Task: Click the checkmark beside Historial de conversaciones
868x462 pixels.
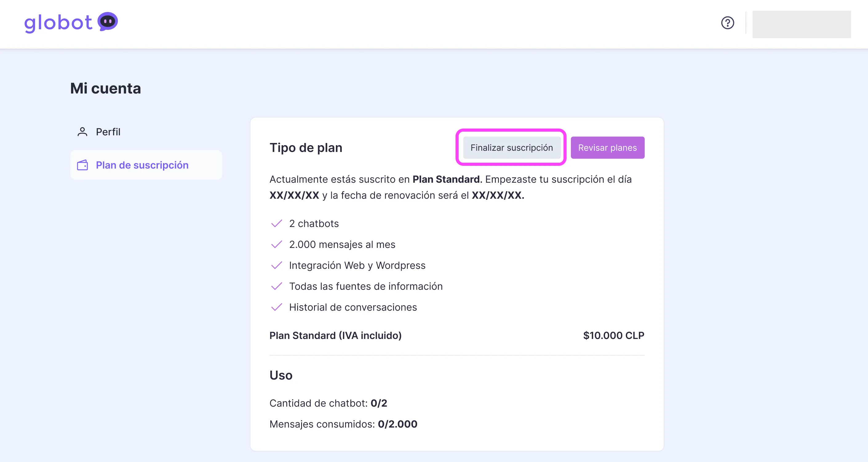Action: tap(276, 307)
